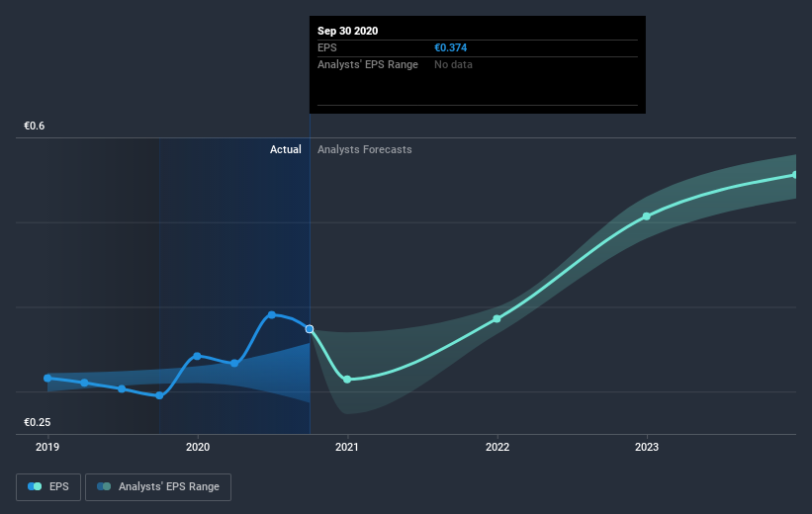The height and width of the screenshot is (514, 812).
Task: Click the tooltip date 'Sep 30 2020'
Action: click(347, 31)
